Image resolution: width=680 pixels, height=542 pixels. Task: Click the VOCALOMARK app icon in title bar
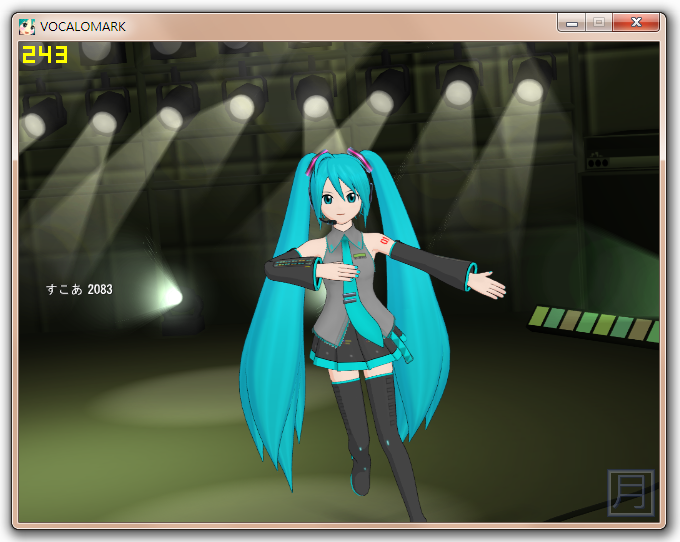[x=27, y=27]
